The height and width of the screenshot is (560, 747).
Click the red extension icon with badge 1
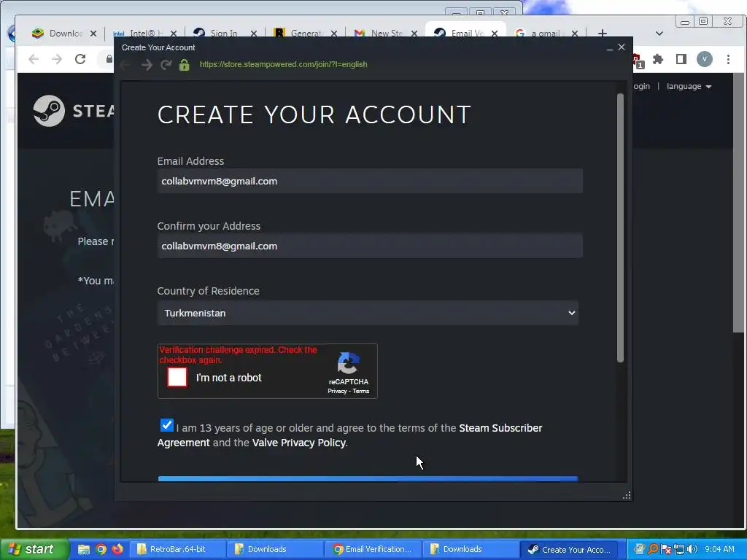click(638, 61)
